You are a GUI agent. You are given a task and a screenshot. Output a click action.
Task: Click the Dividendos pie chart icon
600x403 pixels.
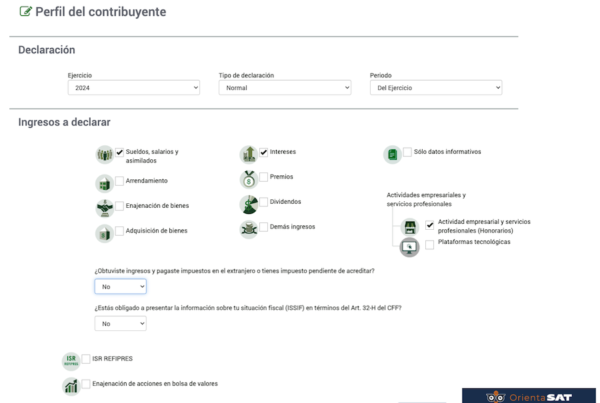(249, 204)
